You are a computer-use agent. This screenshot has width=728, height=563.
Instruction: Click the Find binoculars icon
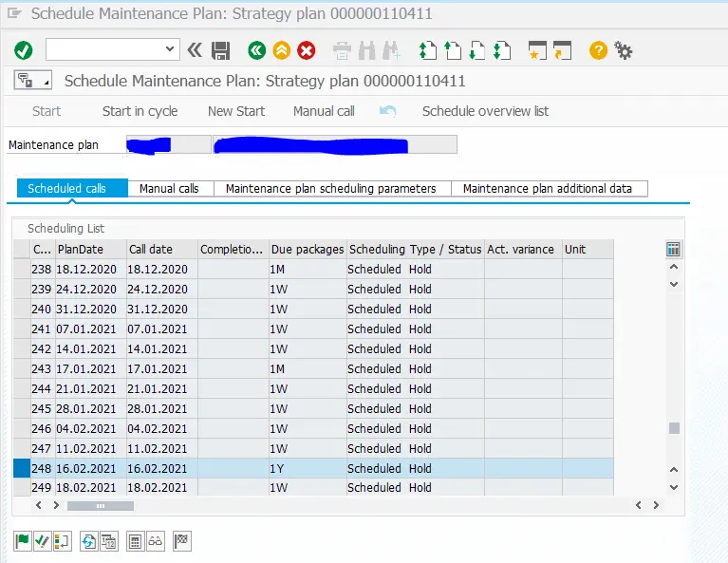pyautogui.click(x=366, y=50)
